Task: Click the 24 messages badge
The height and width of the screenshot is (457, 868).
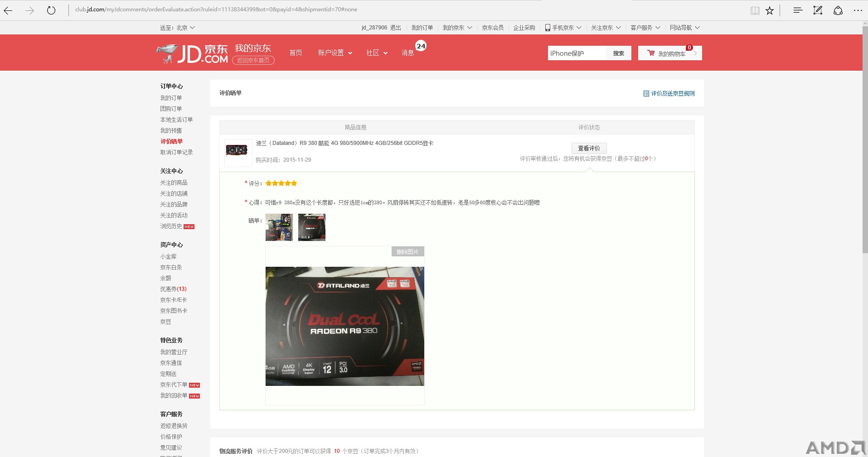Action: (x=421, y=46)
